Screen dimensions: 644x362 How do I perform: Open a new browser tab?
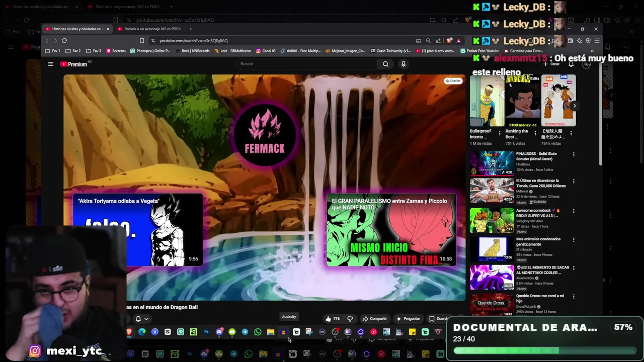[x=191, y=29]
